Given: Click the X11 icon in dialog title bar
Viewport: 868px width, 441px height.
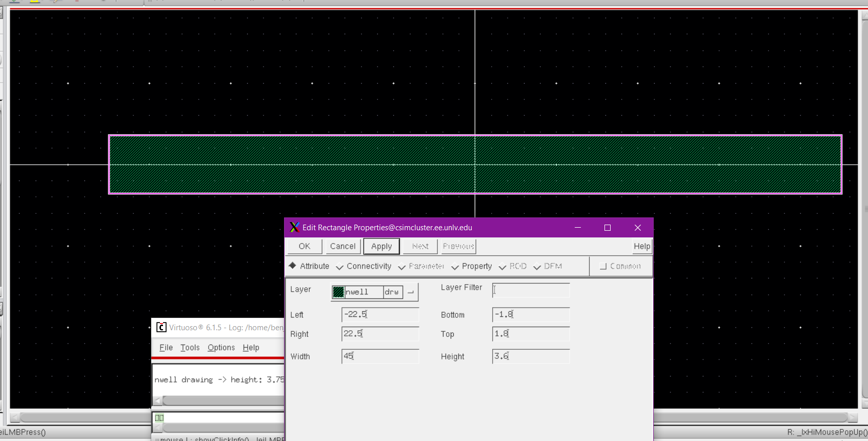Looking at the screenshot, I should (294, 228).
